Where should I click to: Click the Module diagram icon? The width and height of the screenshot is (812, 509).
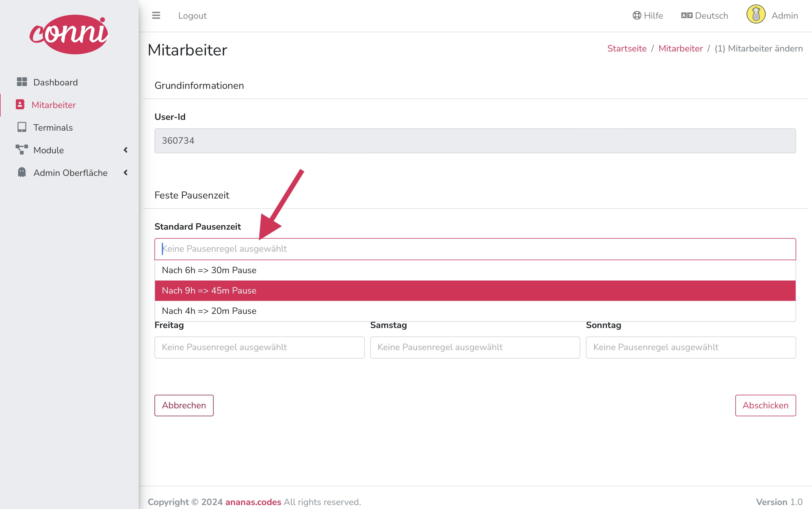(x=22, y=150)
